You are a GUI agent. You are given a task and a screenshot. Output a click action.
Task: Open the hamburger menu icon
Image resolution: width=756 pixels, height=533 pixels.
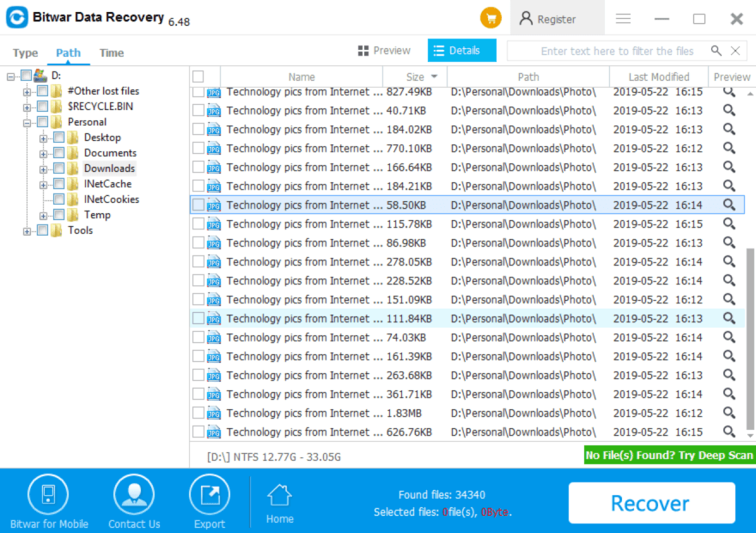(x=623, y=19)
